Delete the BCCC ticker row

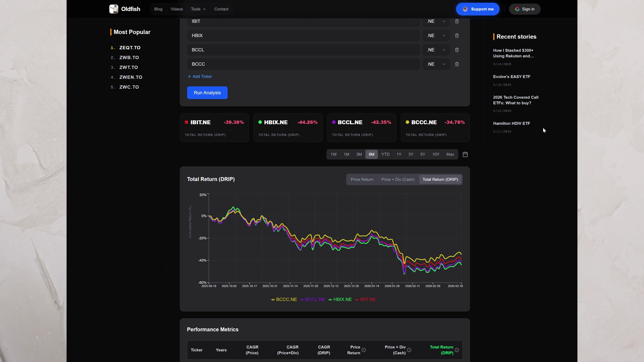(457, 64)
